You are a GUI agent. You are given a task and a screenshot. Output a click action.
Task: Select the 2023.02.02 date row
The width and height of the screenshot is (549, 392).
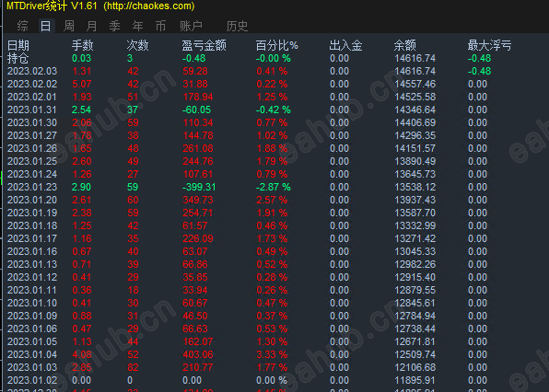click(x=32, y=85)
